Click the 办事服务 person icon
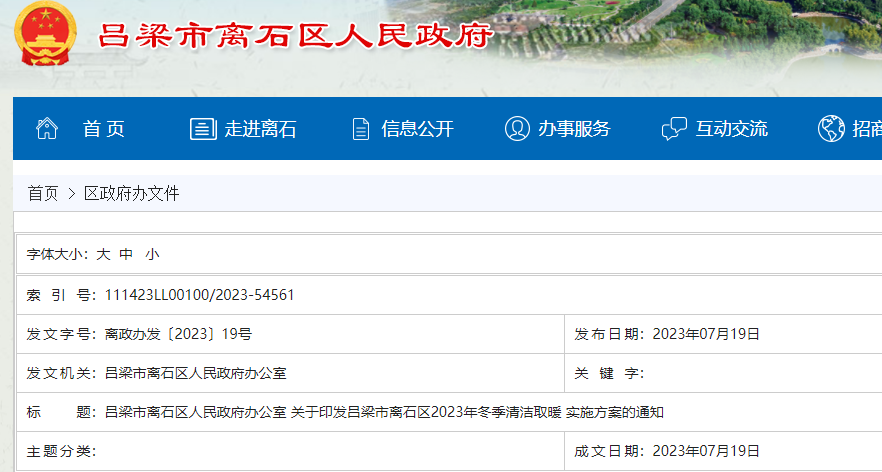The image size is (882, 472). tap(517, 129)
